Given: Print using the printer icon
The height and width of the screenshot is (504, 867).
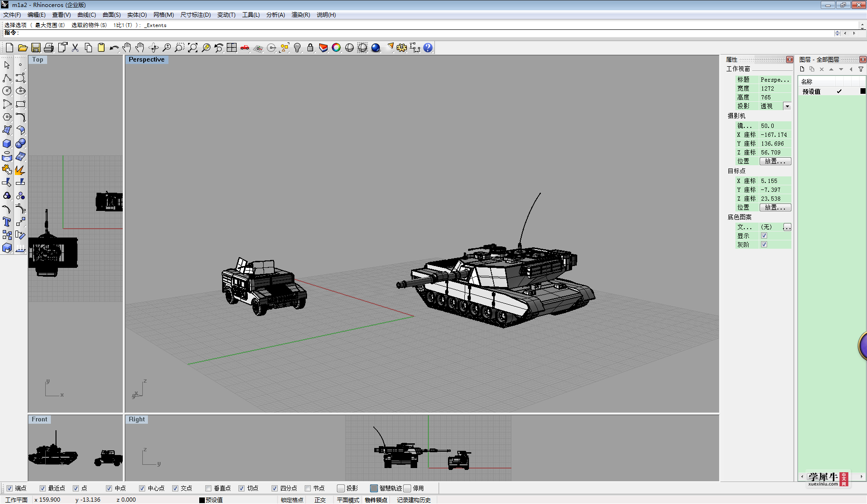Looking at the screenshot, I should click(x=49, y=48).
